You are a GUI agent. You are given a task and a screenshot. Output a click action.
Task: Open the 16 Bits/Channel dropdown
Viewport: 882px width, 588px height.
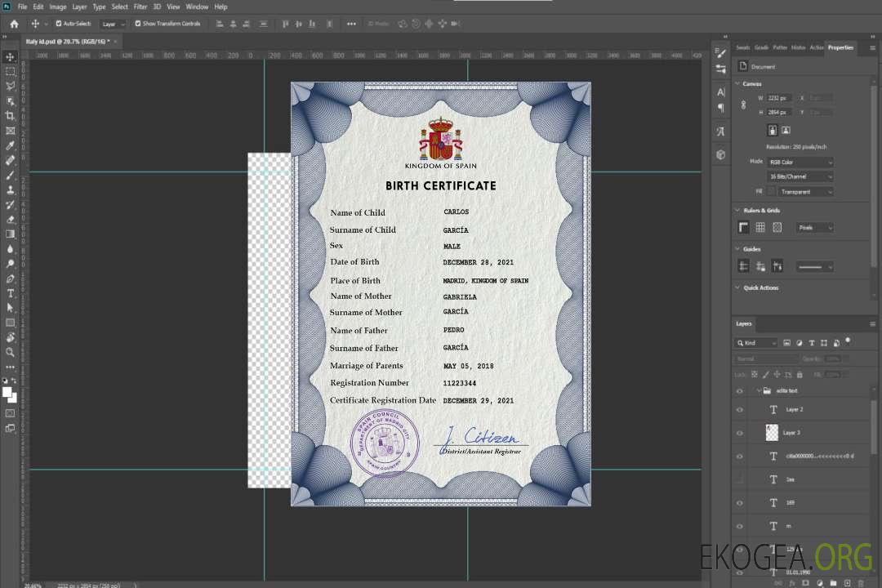[x=800, y=176]
